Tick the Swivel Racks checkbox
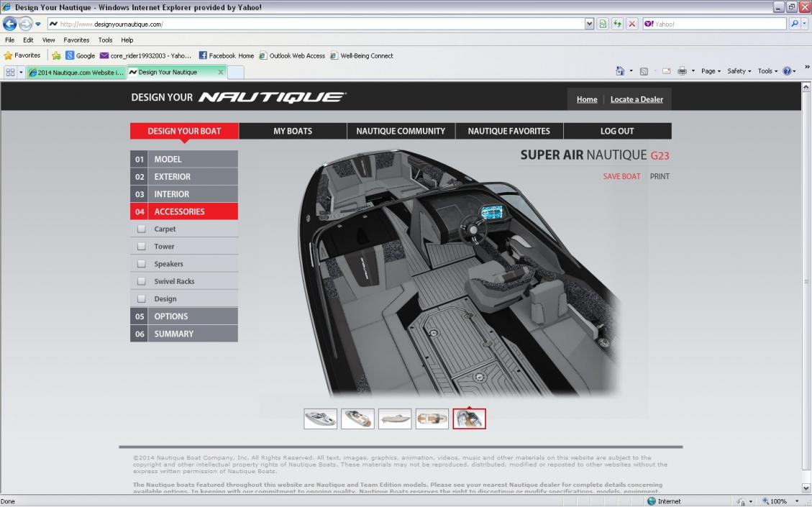Viewport: 812px width, 507px height. coord(142,281)
